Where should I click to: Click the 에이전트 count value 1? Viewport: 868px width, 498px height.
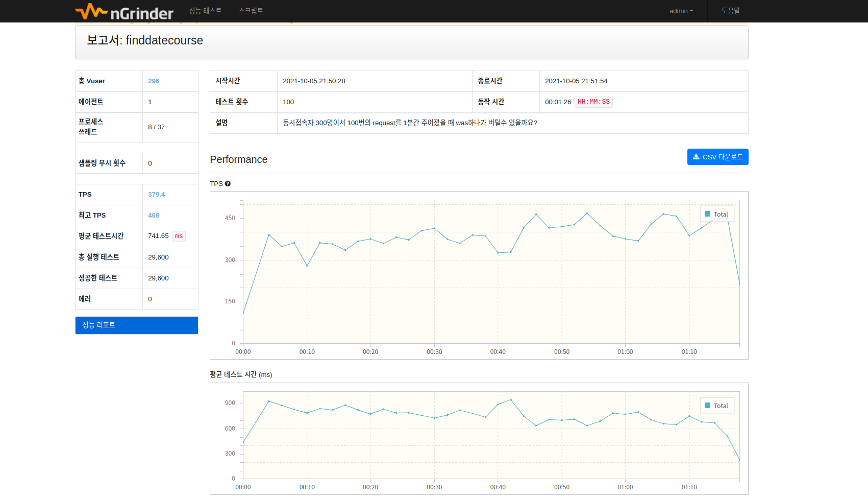click(x=150, y=102)
